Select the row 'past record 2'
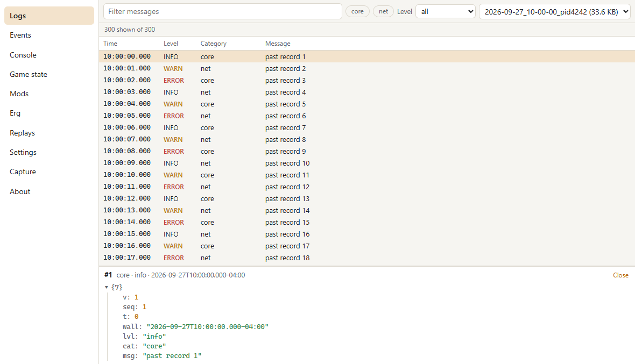Screen dimensions: 635x364 (367, 68)
